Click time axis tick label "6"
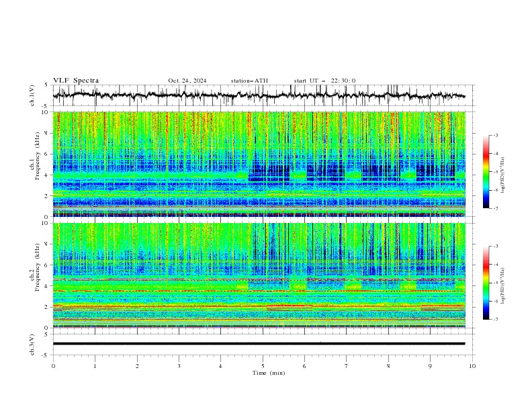This screenshot has height=411, width=532. point(304,366)
